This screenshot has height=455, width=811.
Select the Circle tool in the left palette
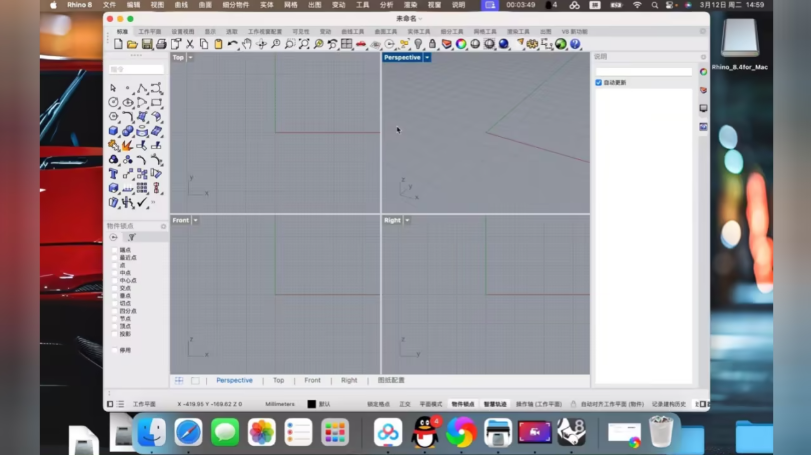tap(113, 102)
